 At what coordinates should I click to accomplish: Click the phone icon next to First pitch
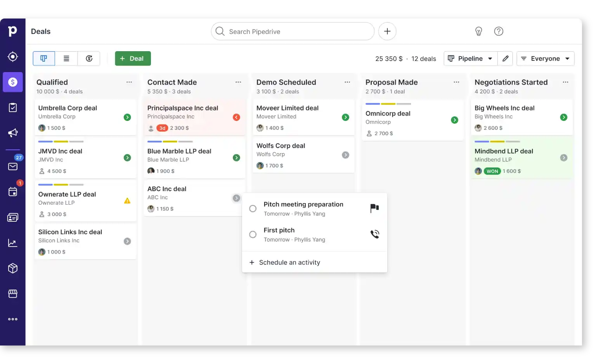tap(374, 234)
